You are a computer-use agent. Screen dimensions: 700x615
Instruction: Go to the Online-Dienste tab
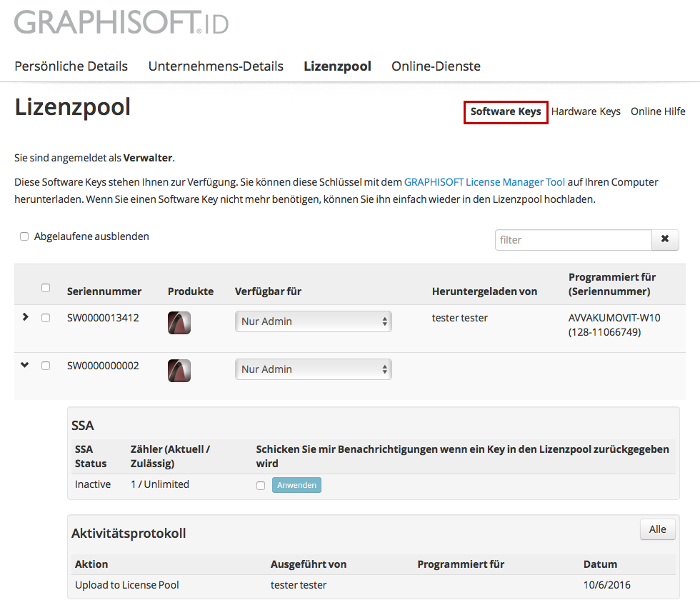436,66
